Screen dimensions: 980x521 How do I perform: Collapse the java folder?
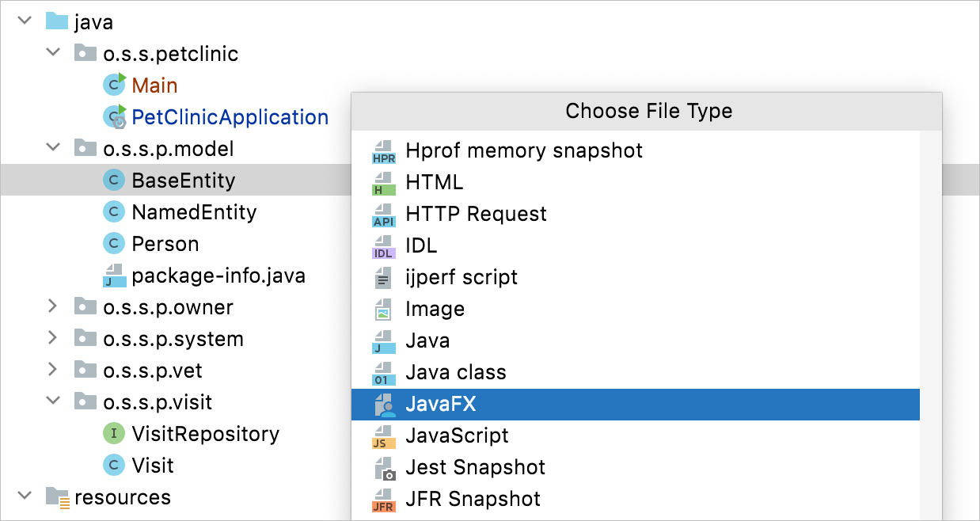[x=24, y=21]
